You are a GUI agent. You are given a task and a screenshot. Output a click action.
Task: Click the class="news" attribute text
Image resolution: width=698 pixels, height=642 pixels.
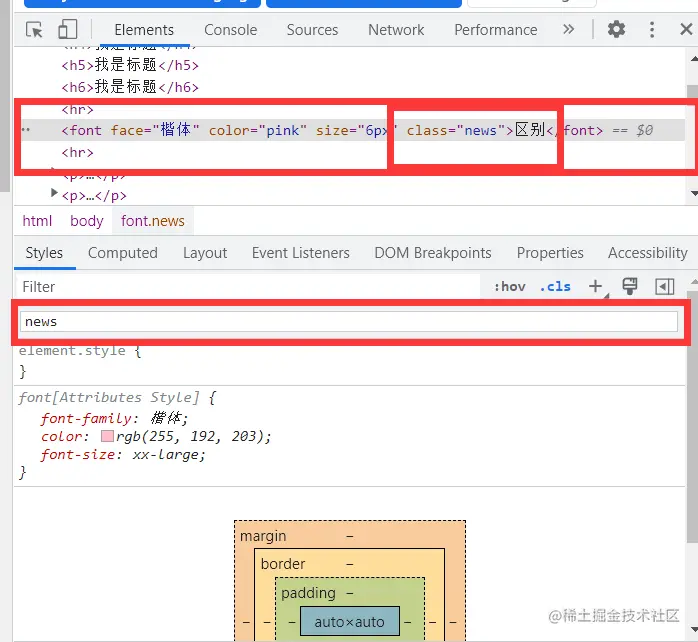(x=456, y=130)
